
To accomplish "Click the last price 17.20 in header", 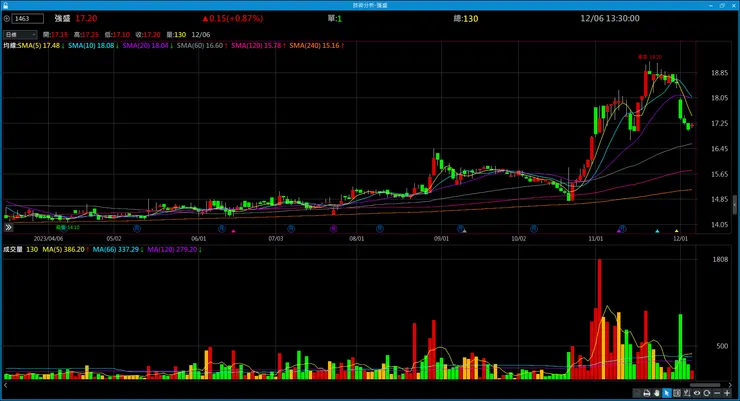I will [x=86, y=18].
